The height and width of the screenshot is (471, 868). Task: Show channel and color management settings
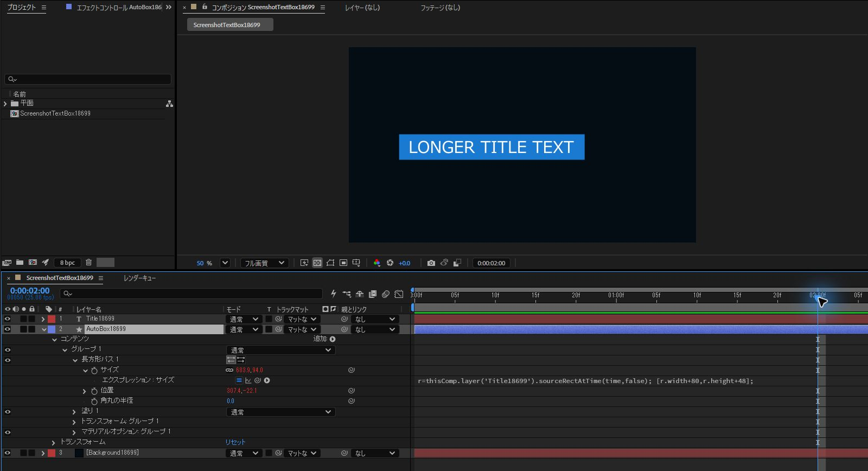(377, 263)
